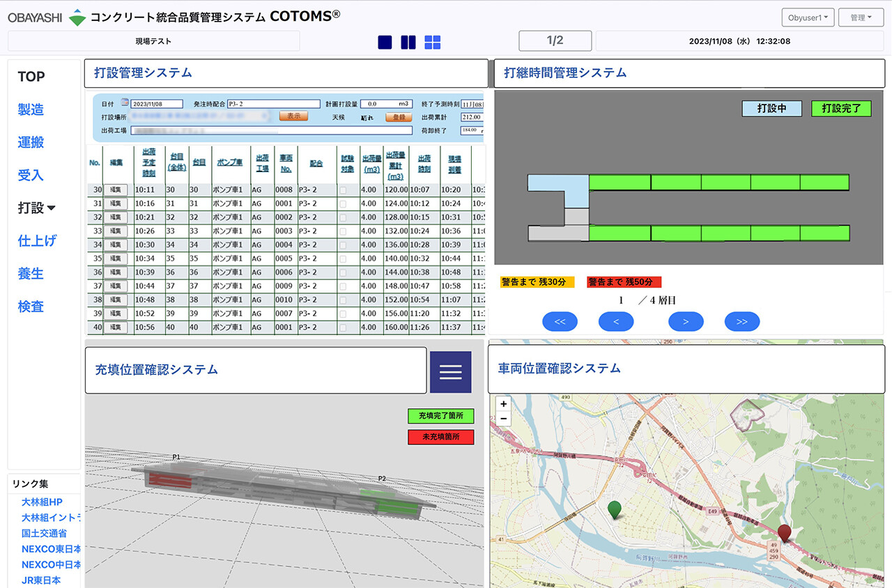Screen dimensions: 892x588
Task: Click the Obayashi green logo
Action: 77,17
